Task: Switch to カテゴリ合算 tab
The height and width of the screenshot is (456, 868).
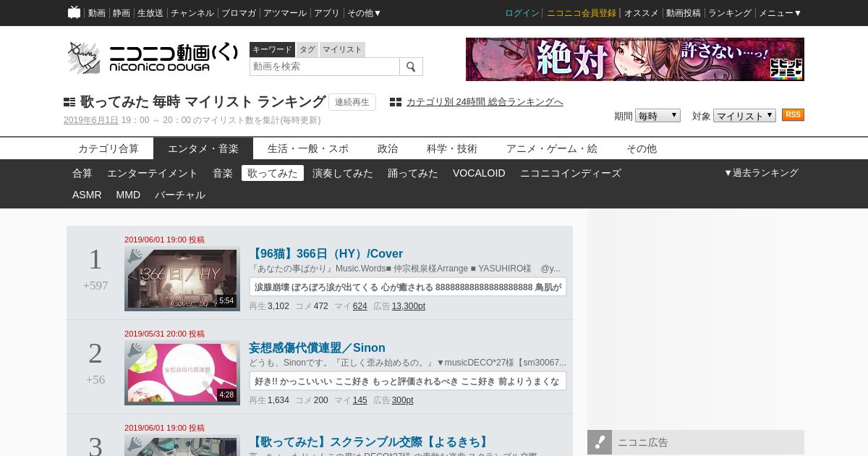Action: tap(109, 148)
